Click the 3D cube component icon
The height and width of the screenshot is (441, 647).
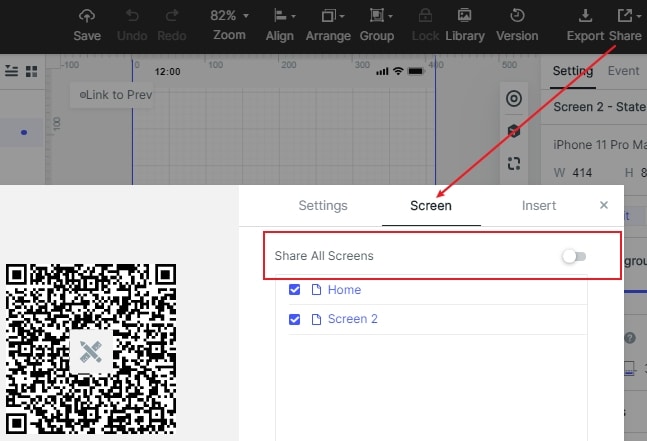pos(514,131)
